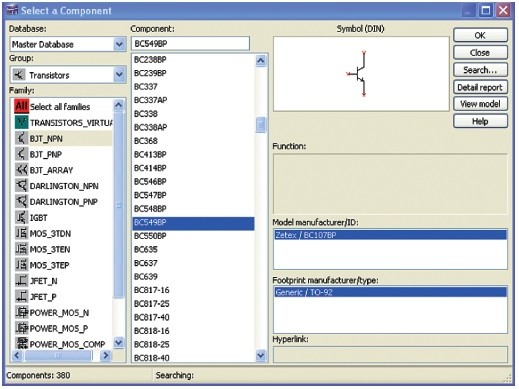Click the Component list scrollbar thumb
This screenshot has height=389, width=519.
click(261, 125)
